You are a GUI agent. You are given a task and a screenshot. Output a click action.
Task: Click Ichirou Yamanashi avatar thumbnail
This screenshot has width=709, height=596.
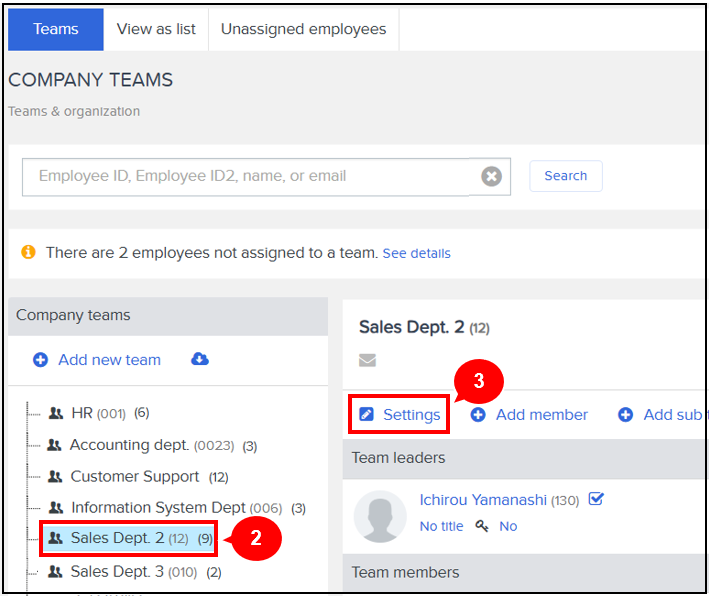(x=380, y=516)
